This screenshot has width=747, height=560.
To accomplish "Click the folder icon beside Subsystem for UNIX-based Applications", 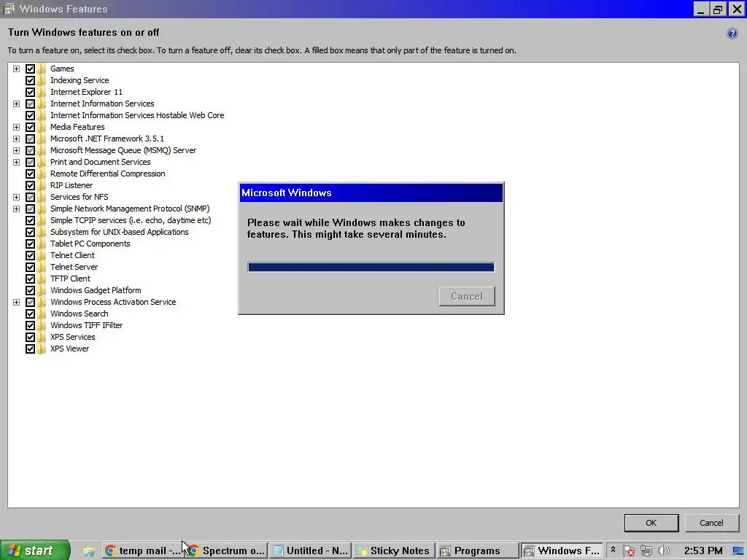I will [42, 232].
